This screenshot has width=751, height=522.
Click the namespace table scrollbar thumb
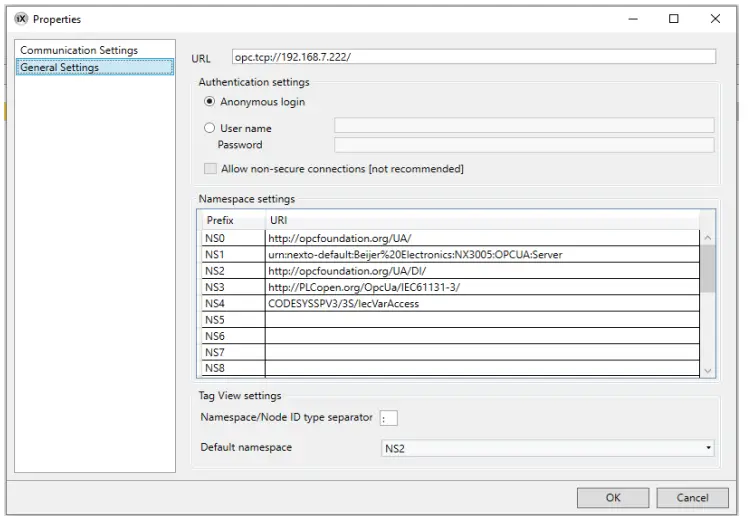(x=707, y=269)
